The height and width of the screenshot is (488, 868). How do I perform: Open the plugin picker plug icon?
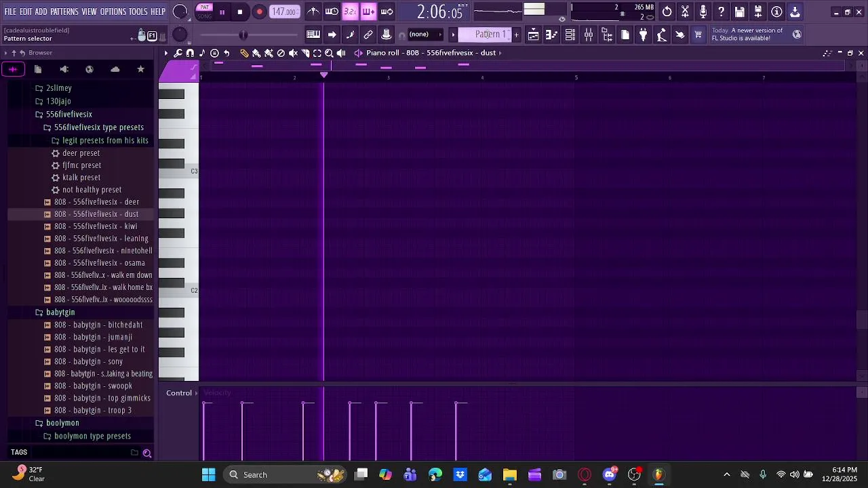644,35
